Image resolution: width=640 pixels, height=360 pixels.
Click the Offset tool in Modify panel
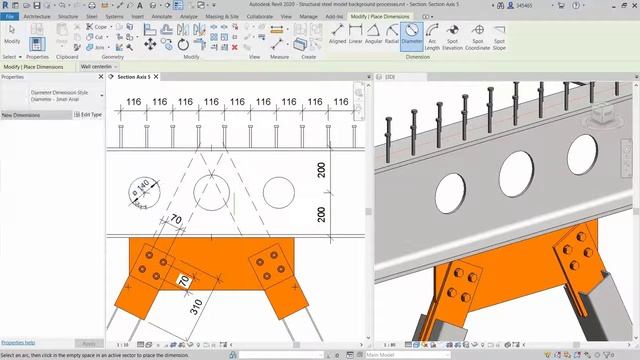[x=167, y=29]
